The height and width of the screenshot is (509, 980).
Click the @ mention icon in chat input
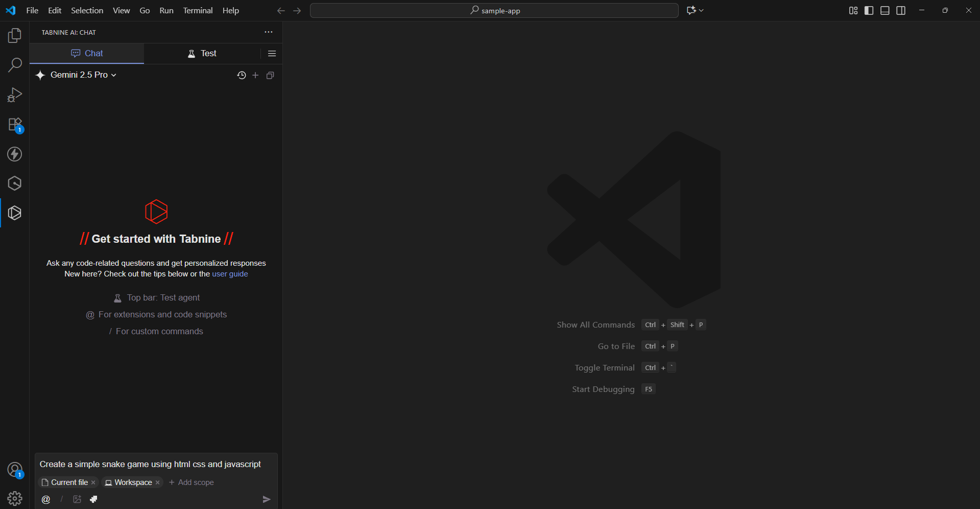click(x=46, y=499)
